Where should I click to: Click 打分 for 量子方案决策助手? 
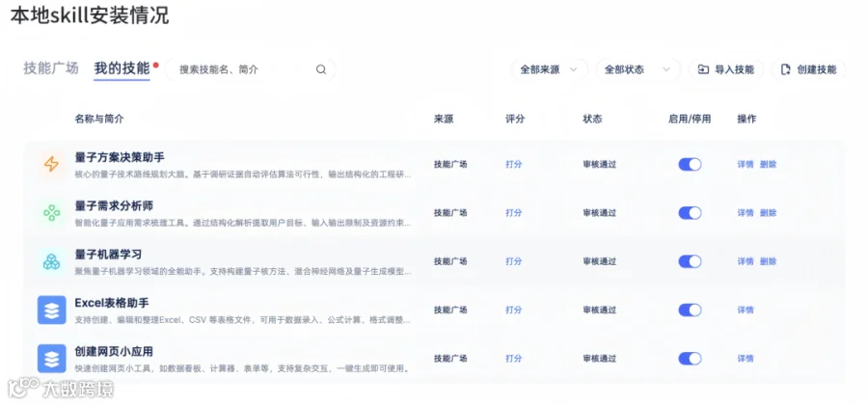514,164
